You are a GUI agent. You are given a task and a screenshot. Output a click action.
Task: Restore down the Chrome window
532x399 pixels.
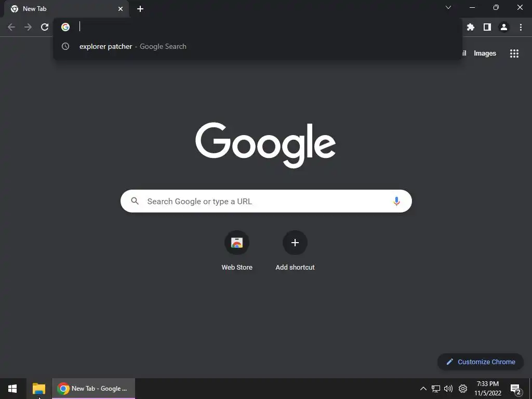(496, 7)
